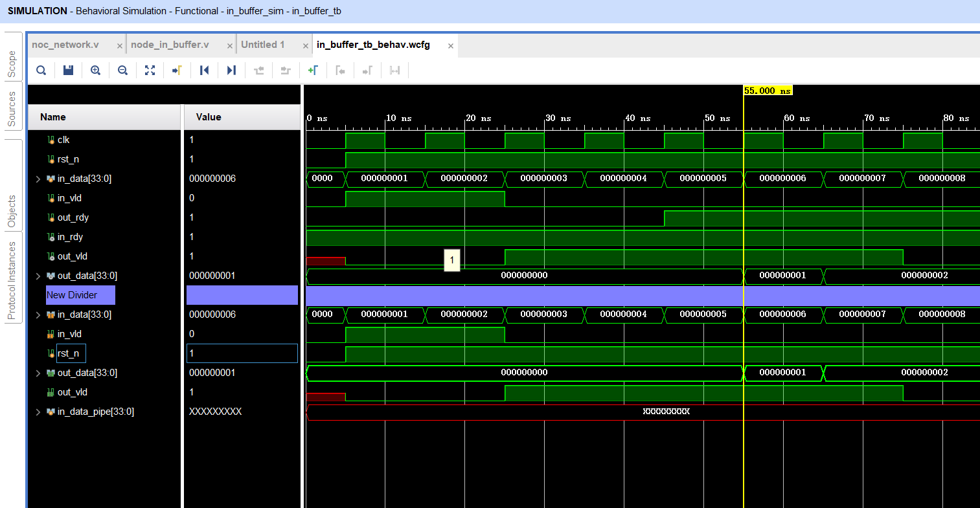Click the Value column header
The image size is (980, 508).
tap(242, 117)
